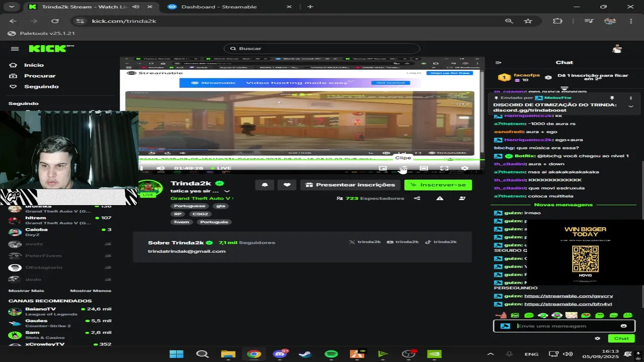
Task: Open the streamable.com/gsycry link
Action: pos(569,296)
